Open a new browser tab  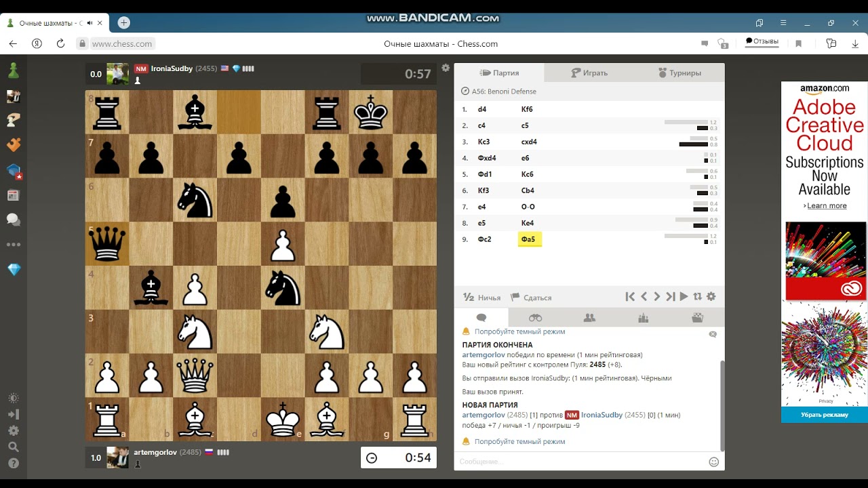123,23
